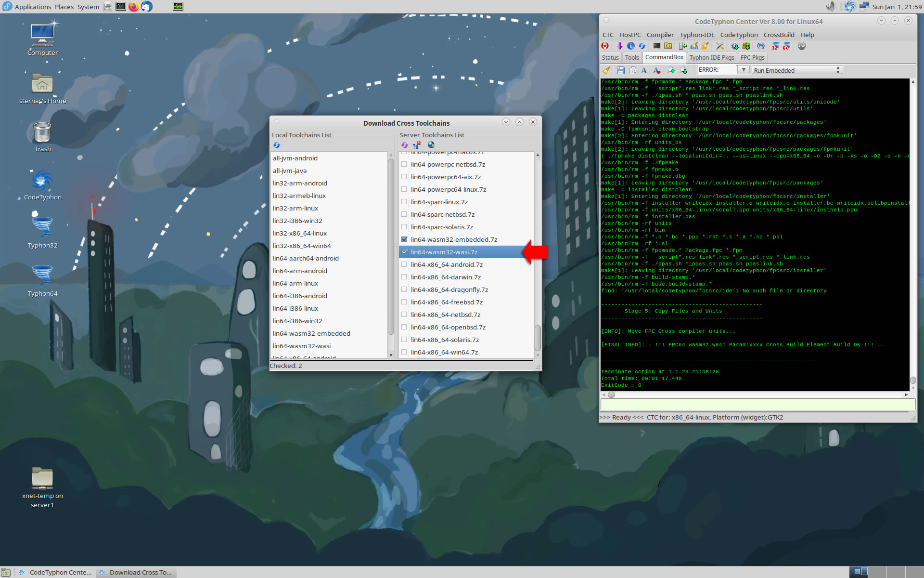This screenshot has height=578, width=924.
Task: Open the ERROR: combo box dropdown arrow
Action: point(744,70)
